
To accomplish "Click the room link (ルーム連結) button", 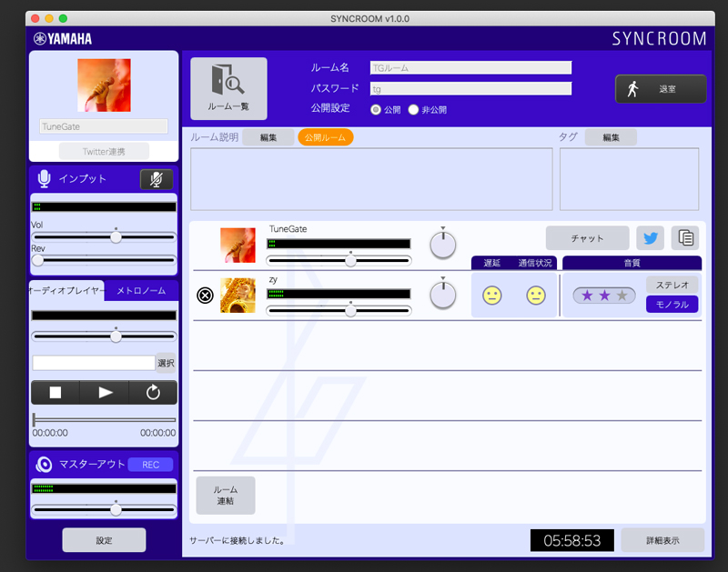I will [226, 495].
